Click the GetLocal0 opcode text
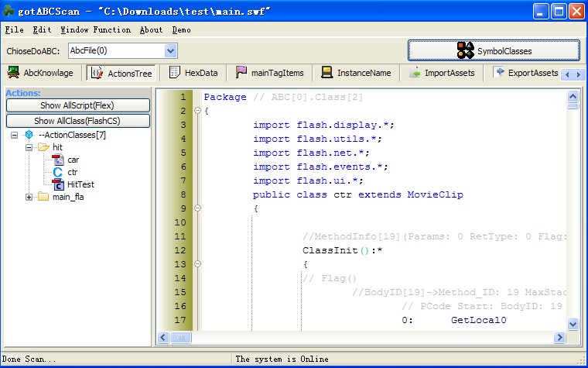 [478, 320]
